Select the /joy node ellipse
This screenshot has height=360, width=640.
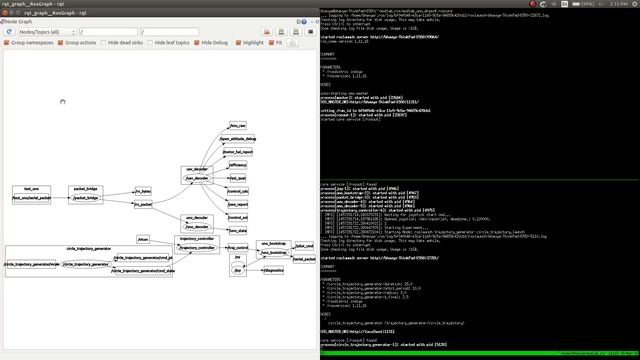click(238, 270)
